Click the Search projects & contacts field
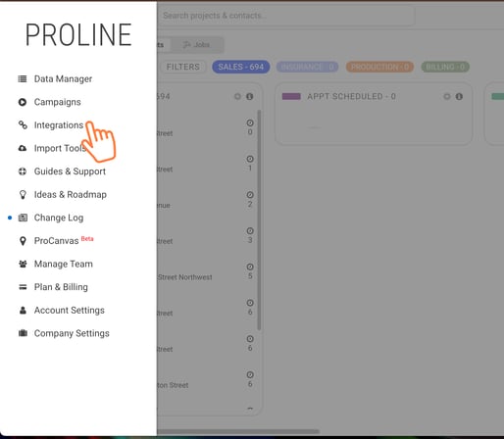Screen dimensions: 504x439 click(286, 16)
